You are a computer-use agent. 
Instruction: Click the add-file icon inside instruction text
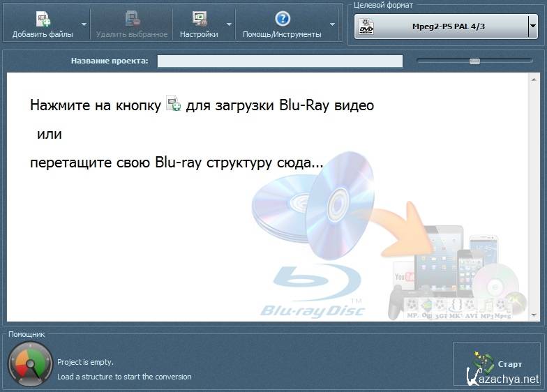[173, 105]
